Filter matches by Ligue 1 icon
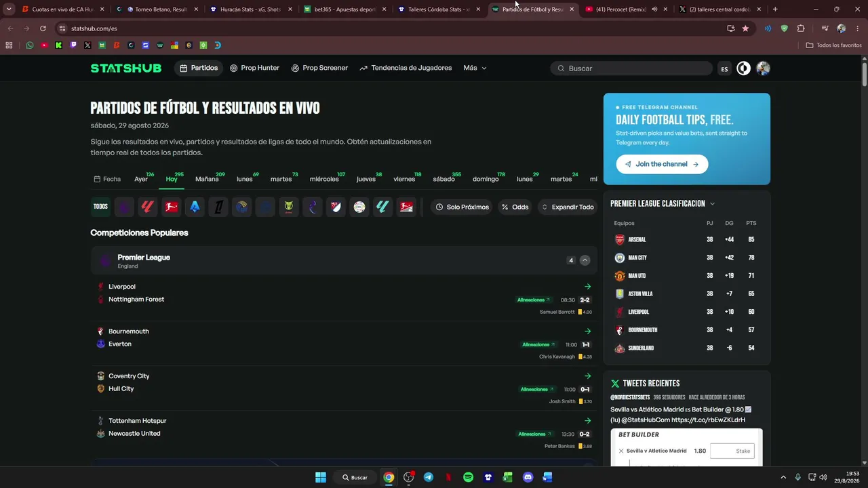868x488 pixels. 218,207
